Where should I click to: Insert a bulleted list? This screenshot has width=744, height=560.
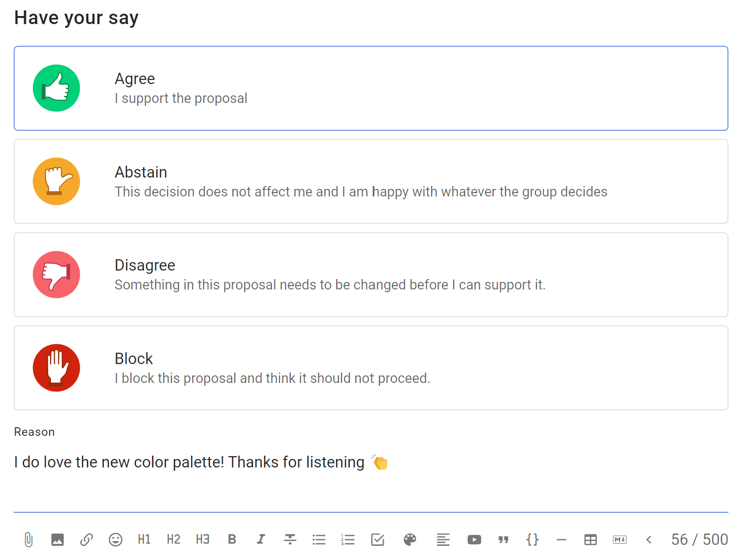[319, 539]
